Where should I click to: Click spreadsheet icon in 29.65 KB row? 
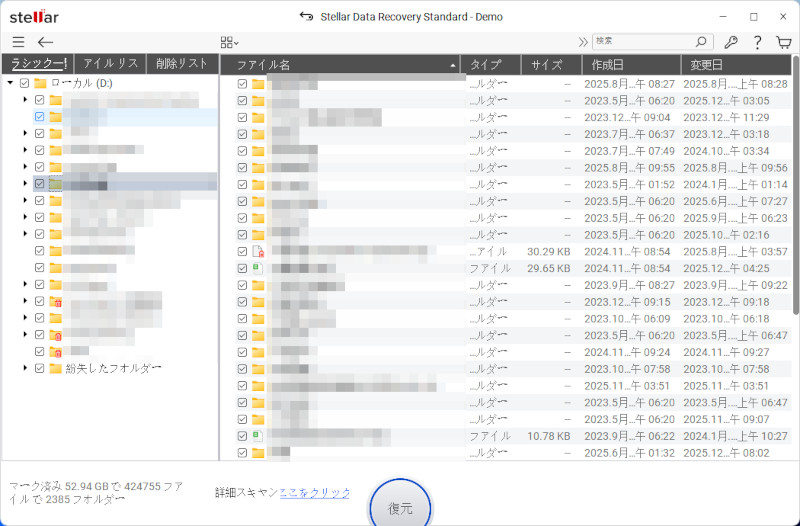258,268
